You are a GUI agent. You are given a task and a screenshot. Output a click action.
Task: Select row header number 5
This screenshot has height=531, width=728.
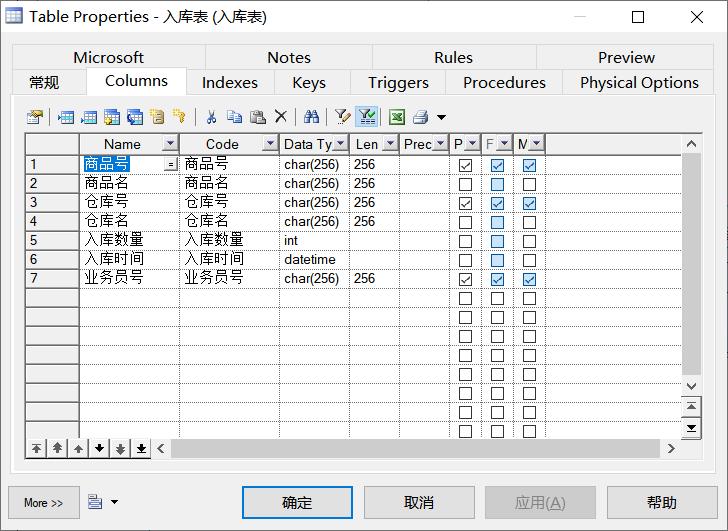pos(52,240)
